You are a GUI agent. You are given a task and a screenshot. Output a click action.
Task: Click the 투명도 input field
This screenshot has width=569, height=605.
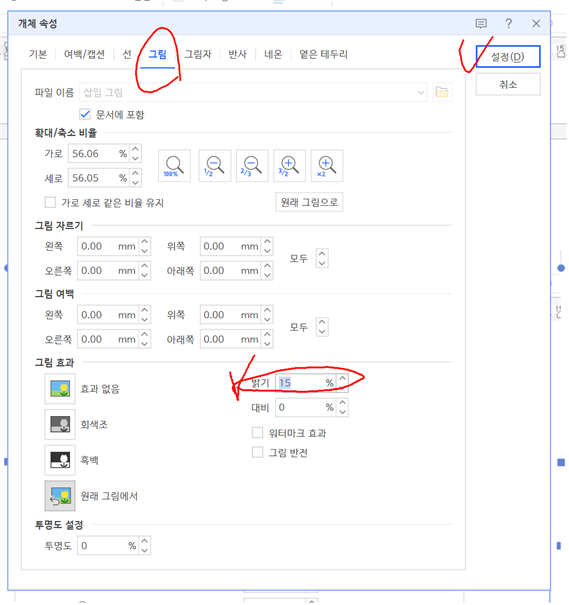[x=108, y=545]
